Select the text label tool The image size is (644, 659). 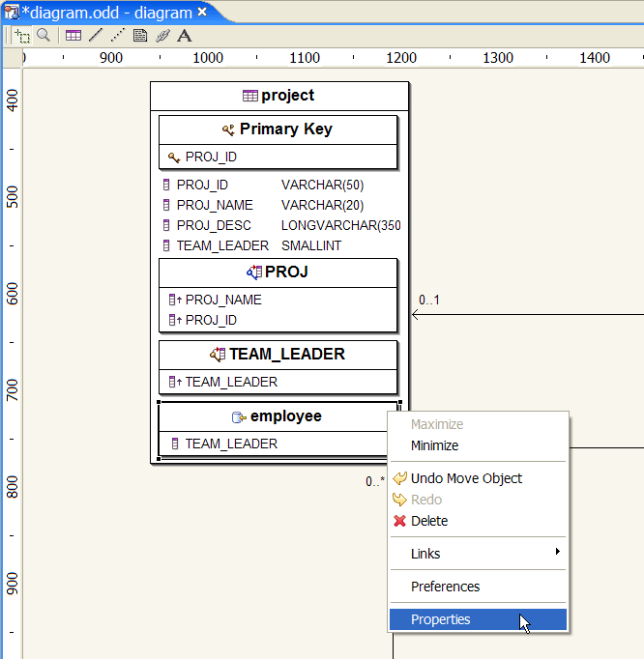coord(184,36)
